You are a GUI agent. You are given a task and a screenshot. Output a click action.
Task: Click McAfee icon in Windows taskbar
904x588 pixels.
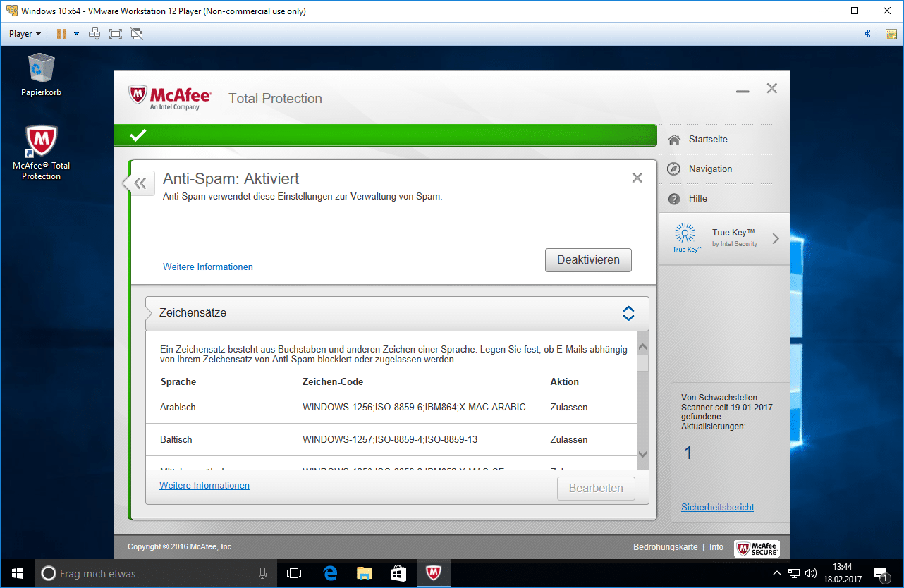pyautogui.click(x=434, y=573)
